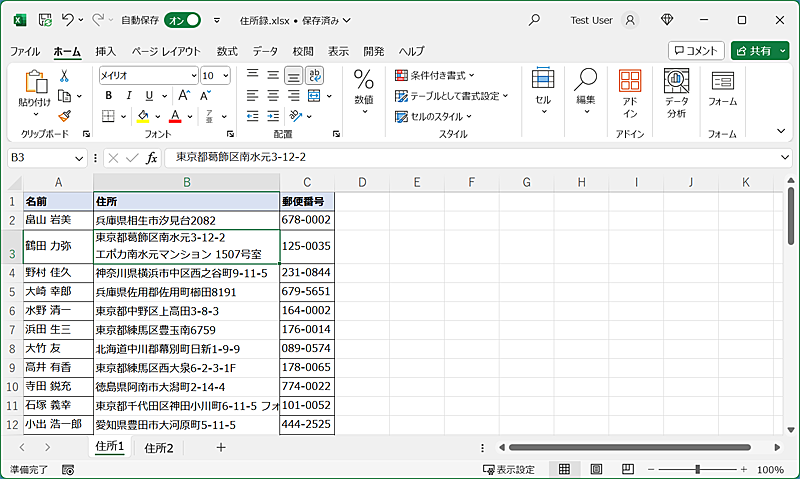Screen dimensions: 800x479
Task: Toggle Bold formatting
Action: point(108,96)
